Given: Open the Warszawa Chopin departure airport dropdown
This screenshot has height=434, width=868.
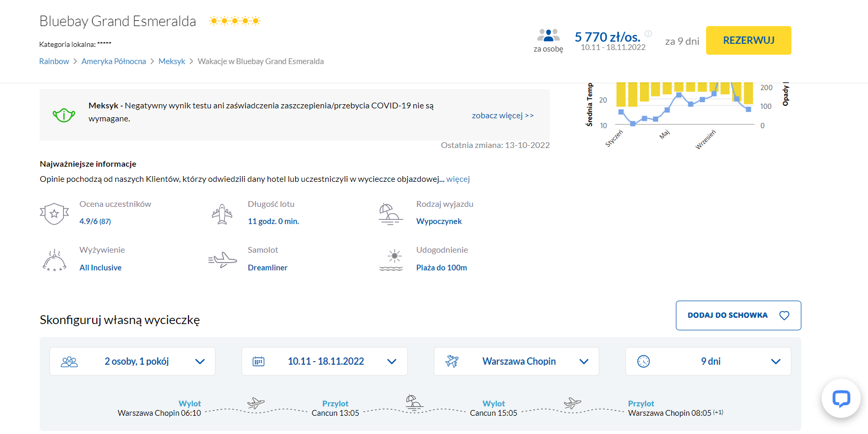Looking at the screenshot, I should click(517, 361).
